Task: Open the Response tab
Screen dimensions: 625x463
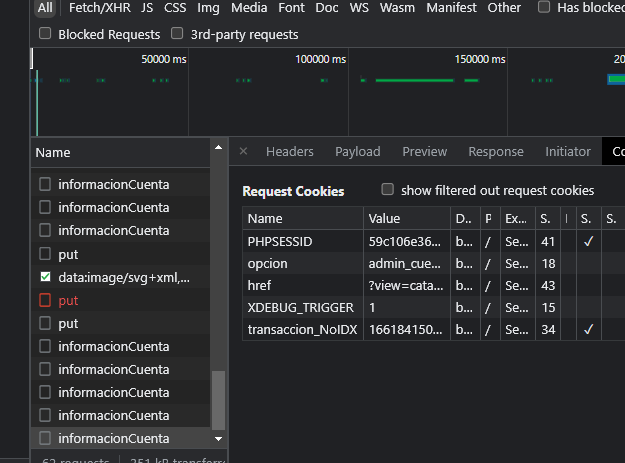Action: 496,152
